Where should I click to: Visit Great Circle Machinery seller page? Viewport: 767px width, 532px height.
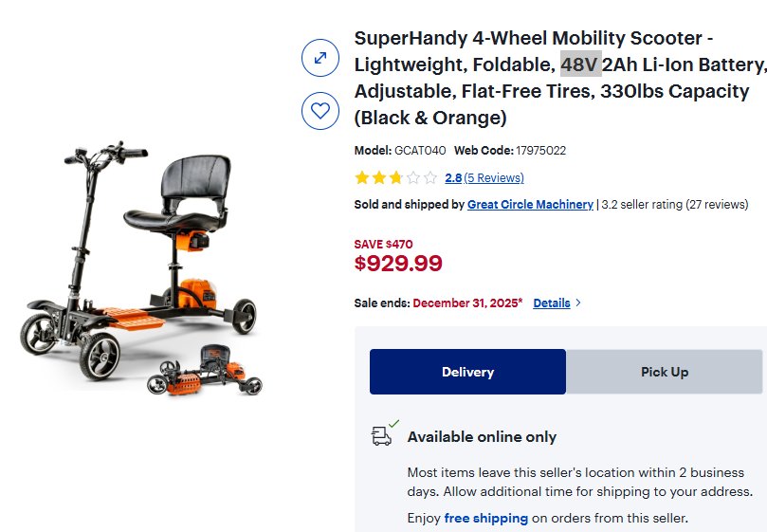tap(530, 204)
